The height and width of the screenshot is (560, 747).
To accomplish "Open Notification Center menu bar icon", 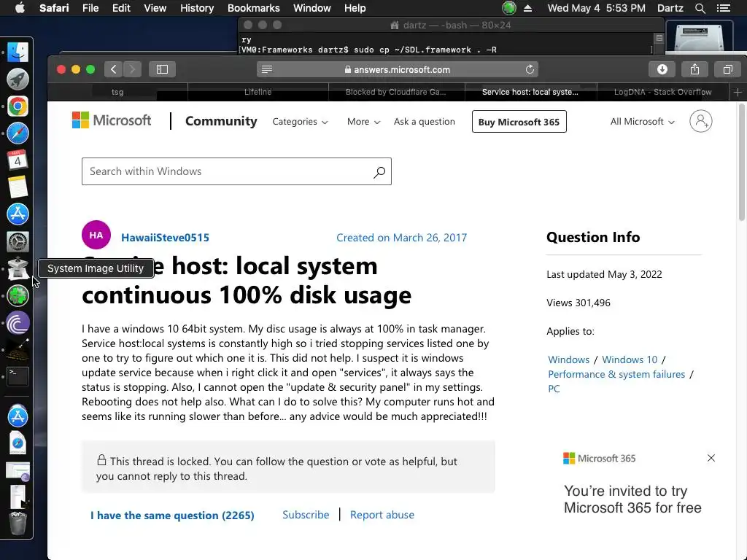I will pyautogui.click(x=724, y=8).
